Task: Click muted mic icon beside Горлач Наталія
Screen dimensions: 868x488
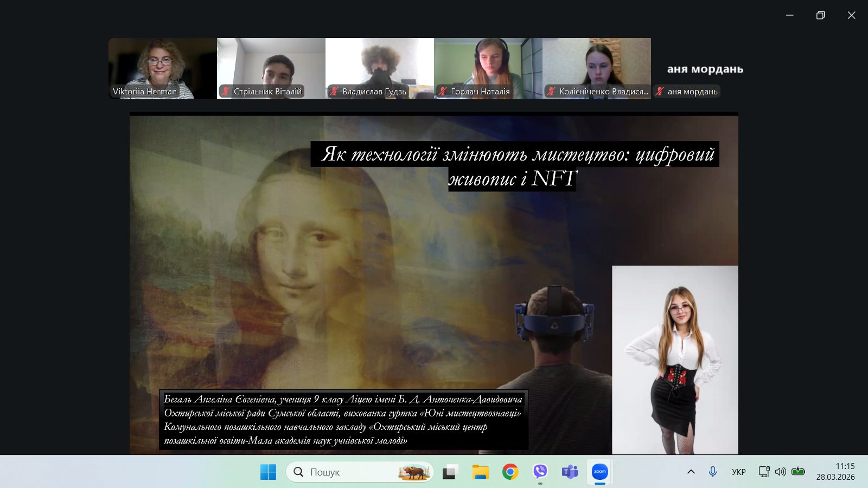Action: pos(443,91)
